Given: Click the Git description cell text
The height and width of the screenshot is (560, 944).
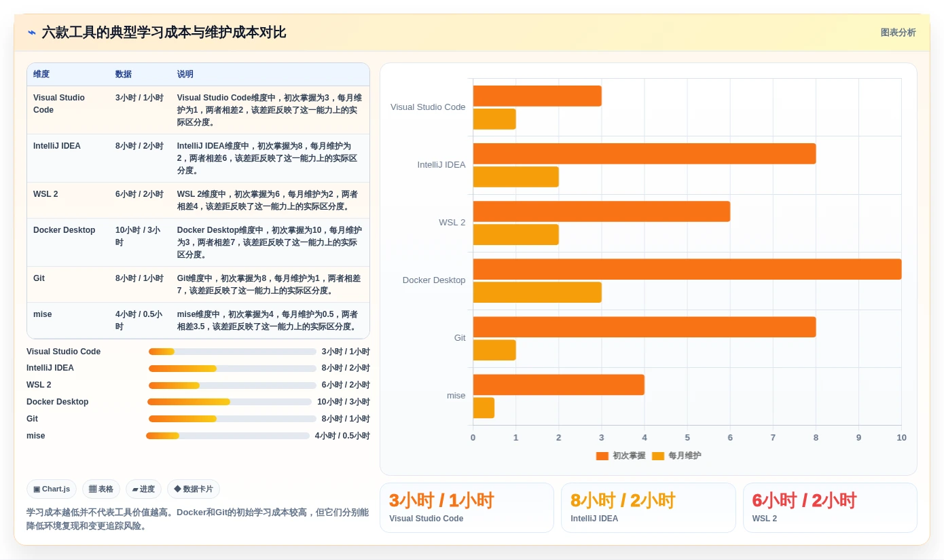Looking at the screenshot, I should click(x=269, y=284).
